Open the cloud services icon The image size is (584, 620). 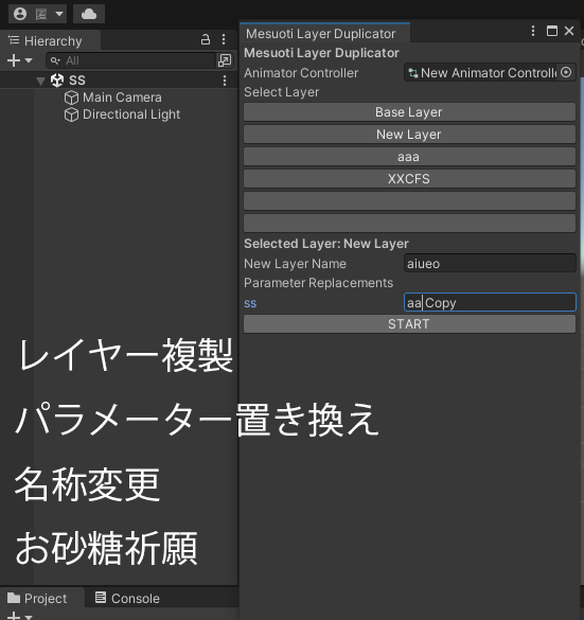89,14
